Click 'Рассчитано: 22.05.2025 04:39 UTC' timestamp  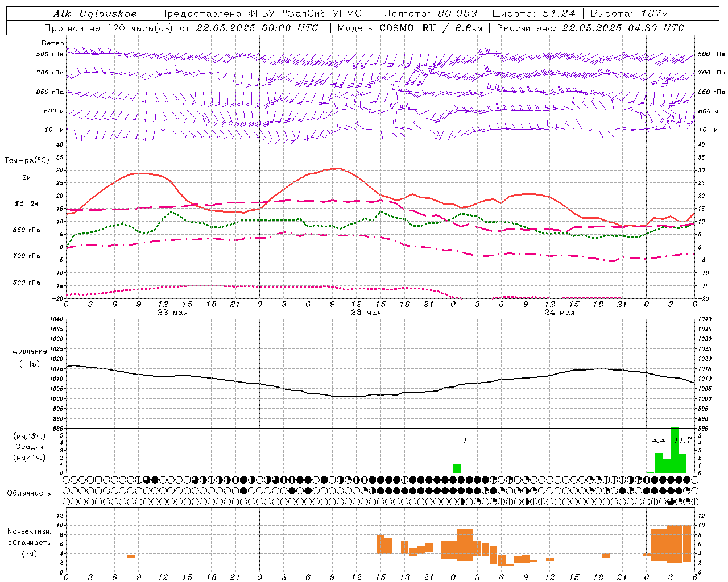(x=590, y=28)
